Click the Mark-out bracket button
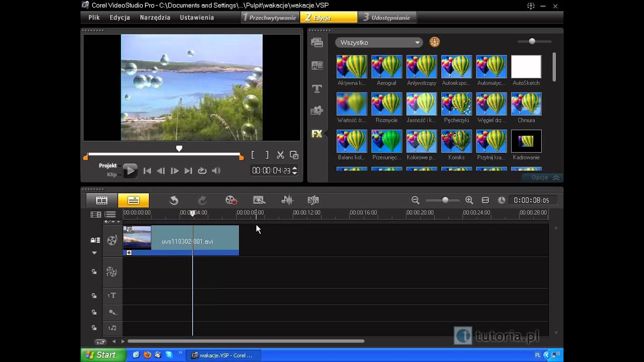The image size is (644, 362). (267, 155)
